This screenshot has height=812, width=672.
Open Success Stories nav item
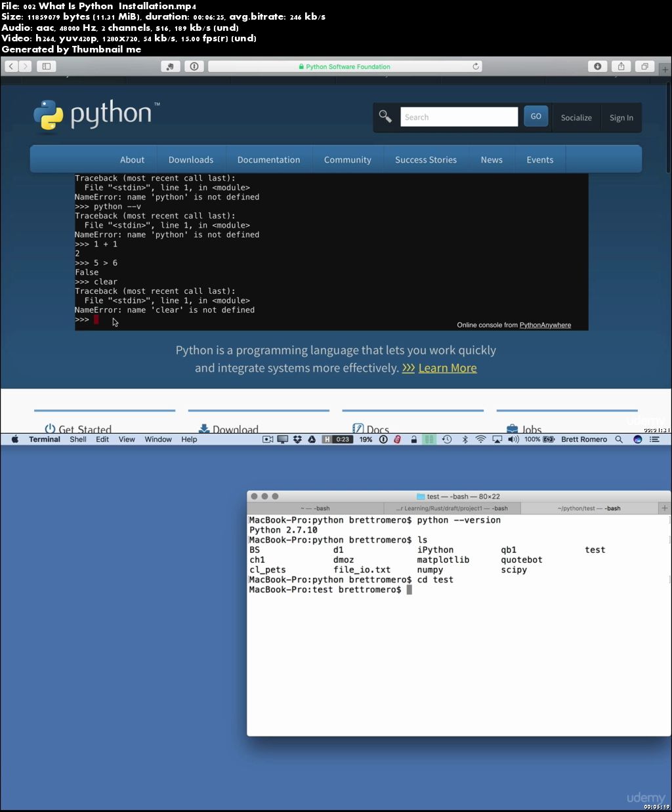coord(425,159)
